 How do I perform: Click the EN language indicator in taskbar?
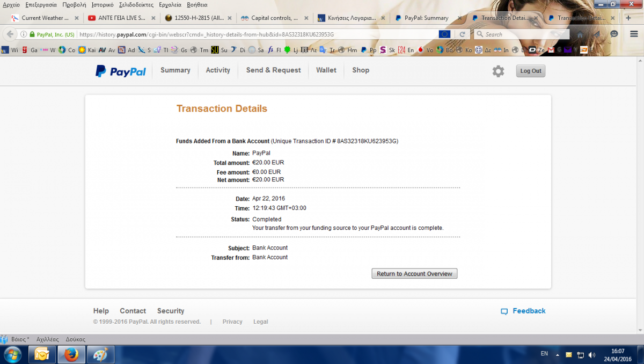[x=544, y=354]
